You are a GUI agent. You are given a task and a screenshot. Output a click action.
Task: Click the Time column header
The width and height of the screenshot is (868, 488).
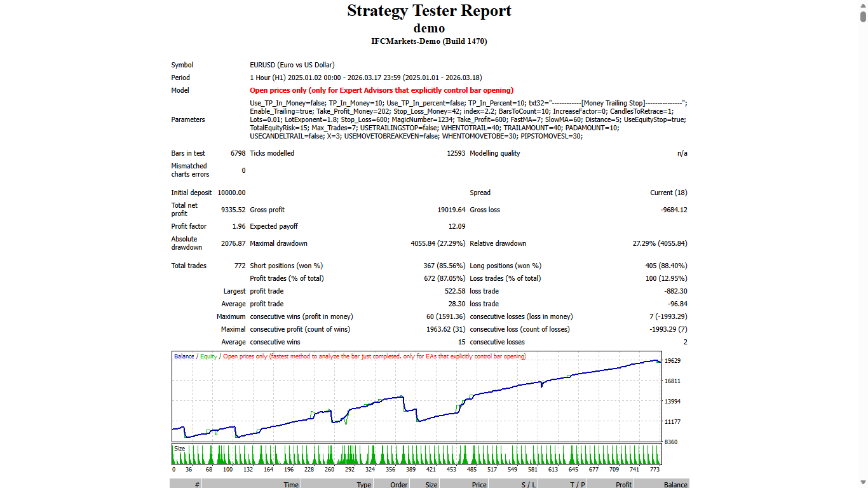point(290,484)
